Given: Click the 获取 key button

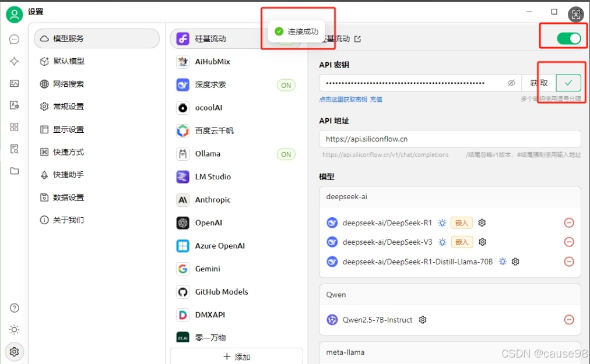Looking at the screenshot, I should 539,83.
